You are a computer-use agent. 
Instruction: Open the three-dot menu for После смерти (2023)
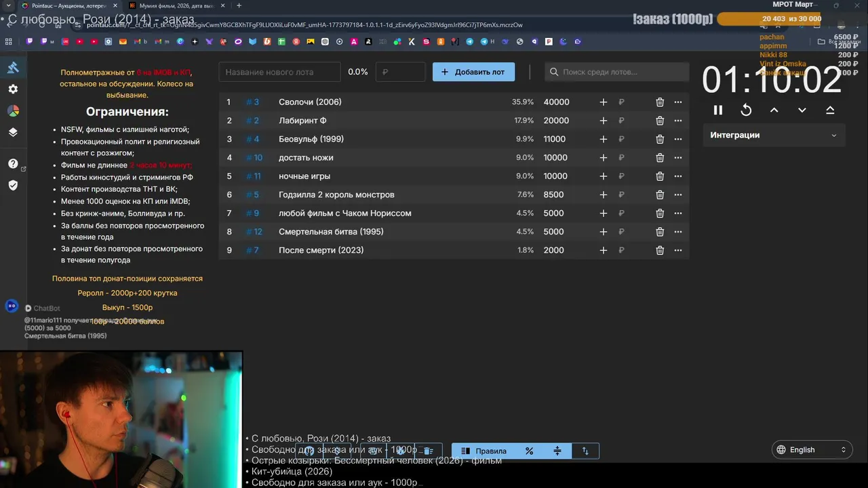pyautogui.click(x=678, y=250)
